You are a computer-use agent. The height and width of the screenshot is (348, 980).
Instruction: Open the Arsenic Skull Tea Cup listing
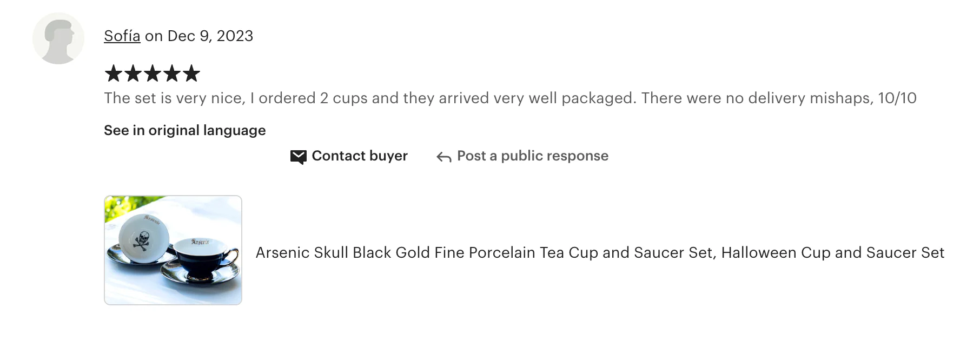(x=600, y=252)
